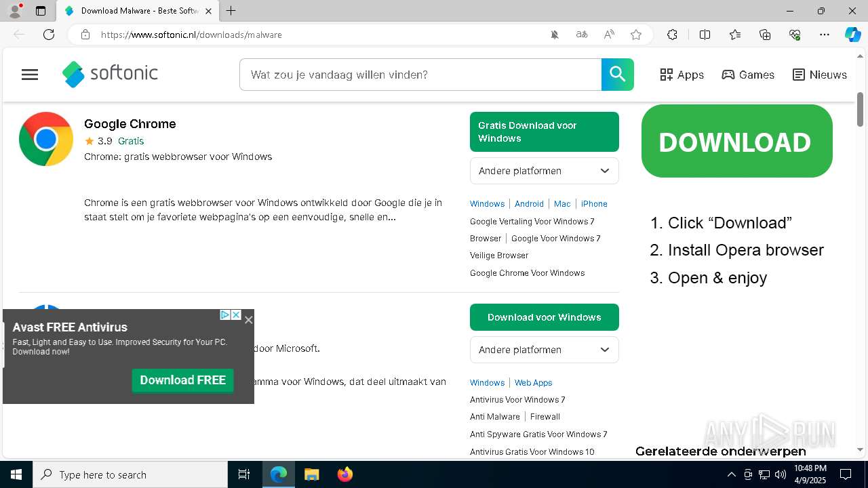This screenshot has height=488, width=868.
Task: Click the blue search magnifier button
Action: pos(618,75)
